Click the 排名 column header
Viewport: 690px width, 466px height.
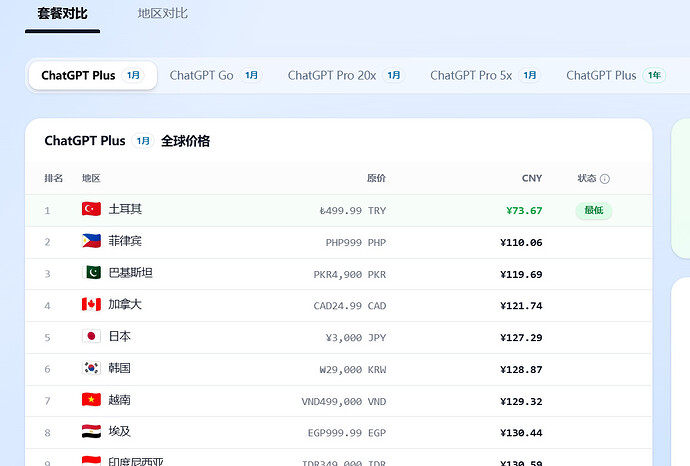pyautogui.click(x=54, y=178)
